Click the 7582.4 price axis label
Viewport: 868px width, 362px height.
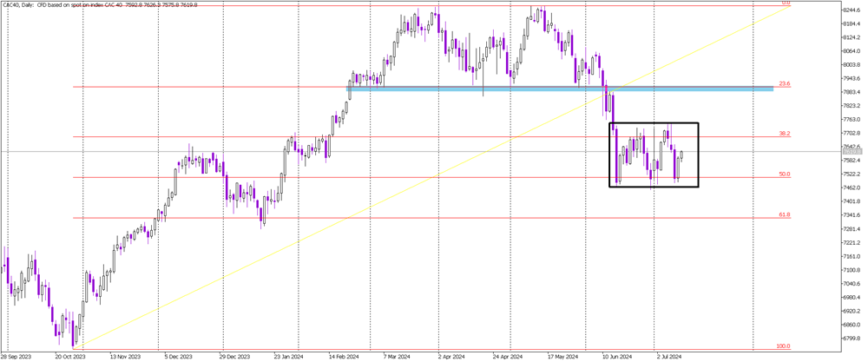[x=851, y=161]
